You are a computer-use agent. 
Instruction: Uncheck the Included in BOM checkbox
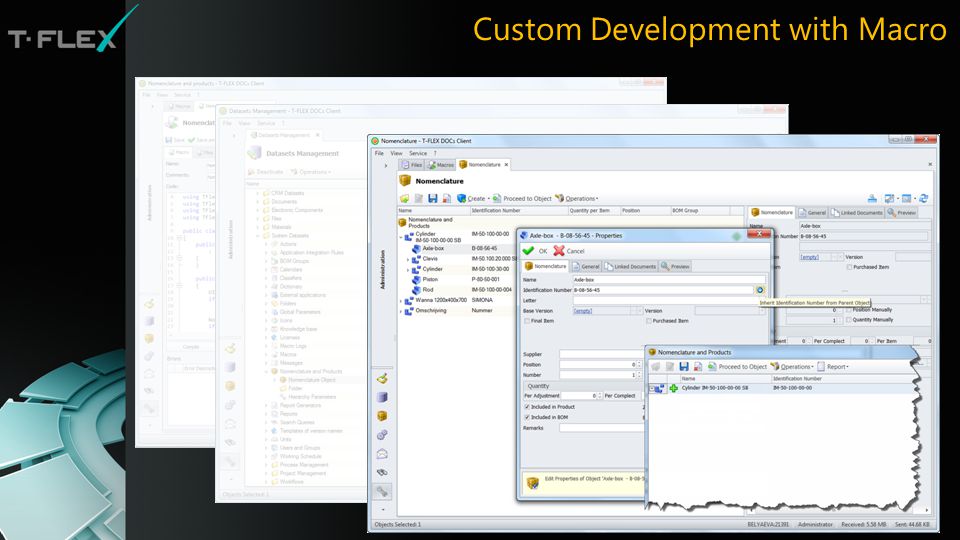tap(527, 417)
